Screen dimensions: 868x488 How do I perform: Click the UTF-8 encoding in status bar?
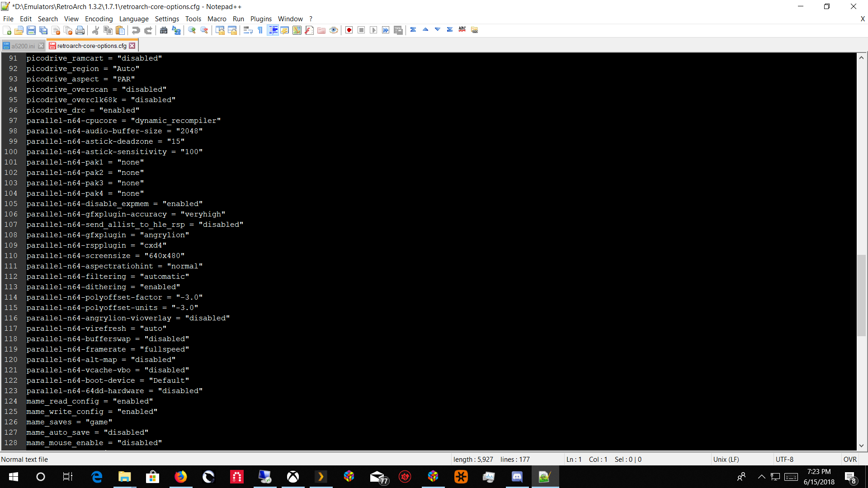[x=785, y=460]
